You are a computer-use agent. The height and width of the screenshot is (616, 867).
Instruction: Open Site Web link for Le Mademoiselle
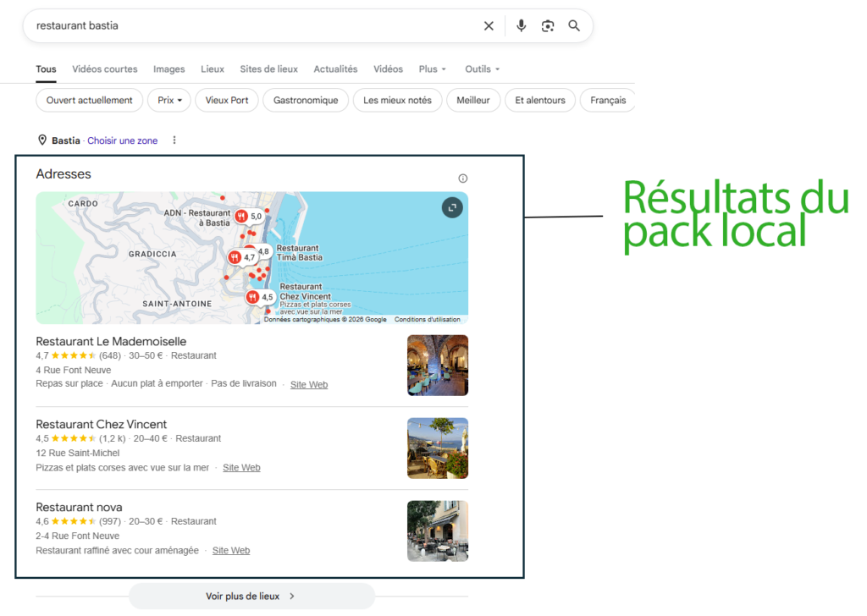coord(308,384)
